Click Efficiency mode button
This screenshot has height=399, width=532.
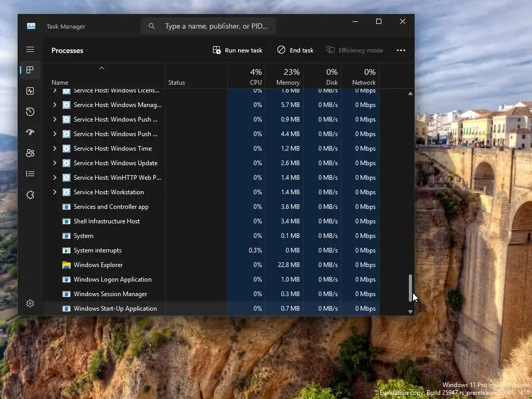coord(354,50)
